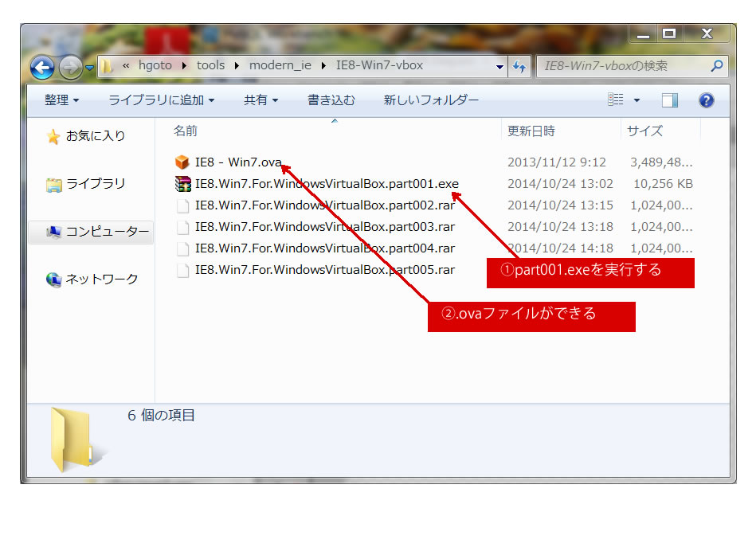
Task: Click the orange box icon of IE8 - Win7.ova
Action: pyautogui.click(x=182, y=162)
